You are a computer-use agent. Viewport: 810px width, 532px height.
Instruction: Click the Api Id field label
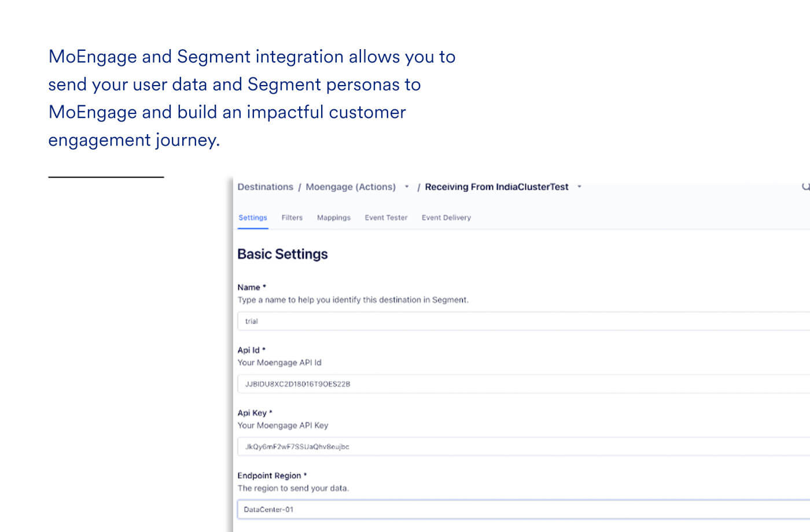(252, 350)
